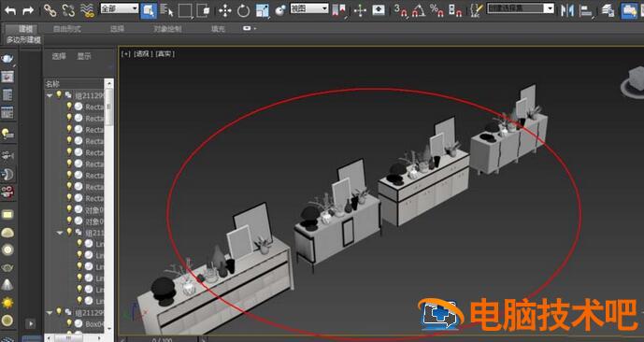Open the 选择 menu in scene explorer
The height and width of the screenshot is (342, 644).
(x=59, y=57)
